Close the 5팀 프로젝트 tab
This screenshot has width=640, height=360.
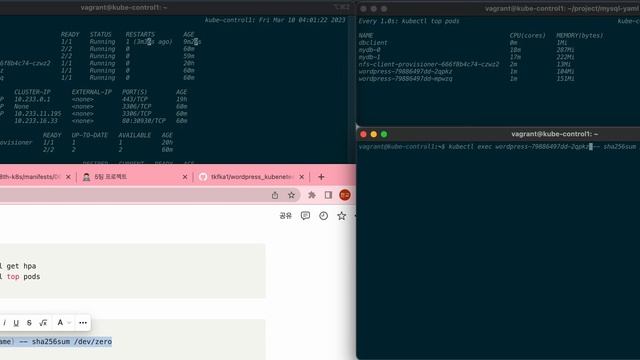pyautogui.click(x=185, y=177)
